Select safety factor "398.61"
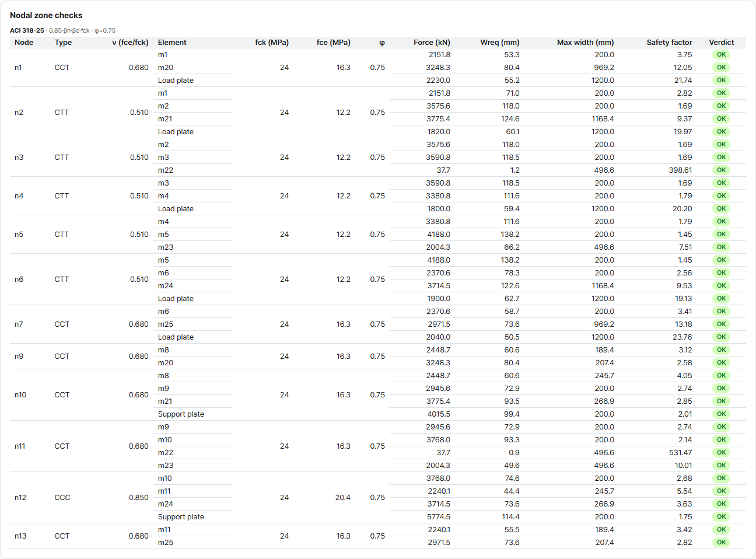This screenshot has width=756, height=559. pos(681,170)
